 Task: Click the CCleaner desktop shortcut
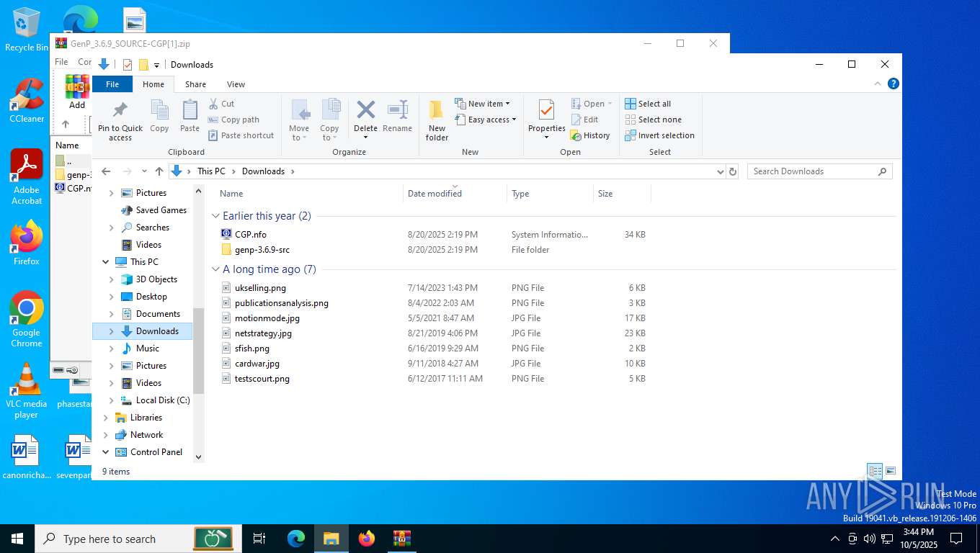pos(27,100)
